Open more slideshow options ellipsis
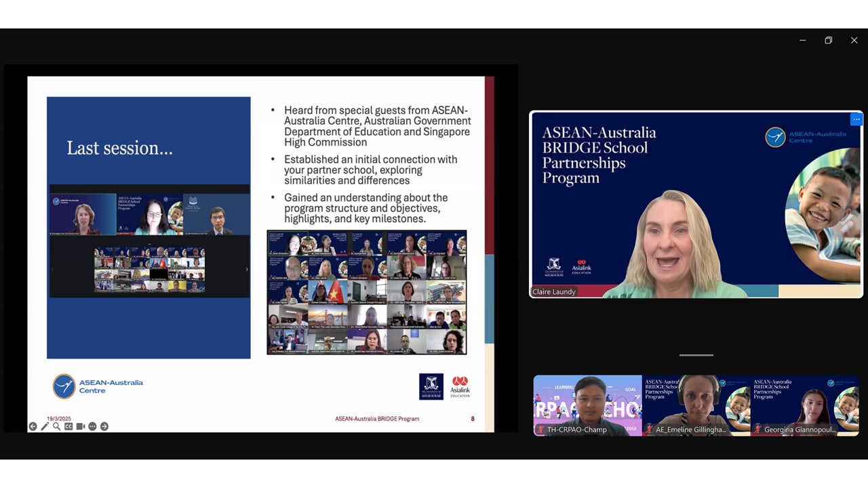The width and height of the screenshot is (868, 488). pyautogui.click(x=92, y=427)
